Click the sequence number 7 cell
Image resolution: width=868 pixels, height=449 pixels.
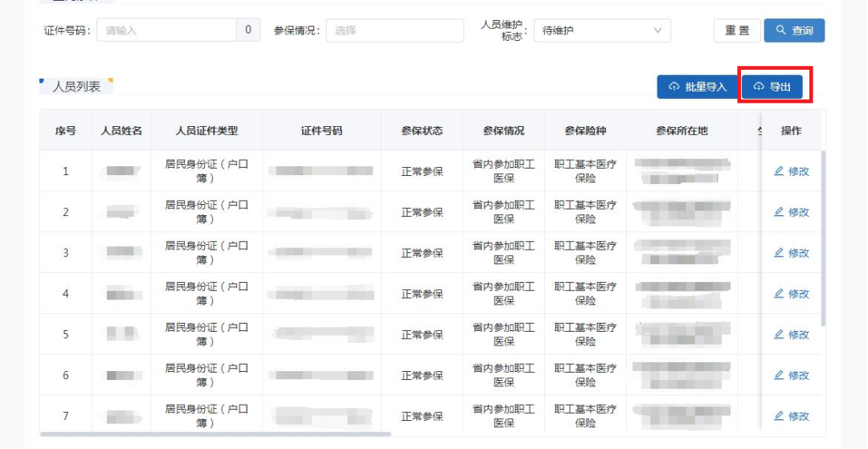pos(66,416)
